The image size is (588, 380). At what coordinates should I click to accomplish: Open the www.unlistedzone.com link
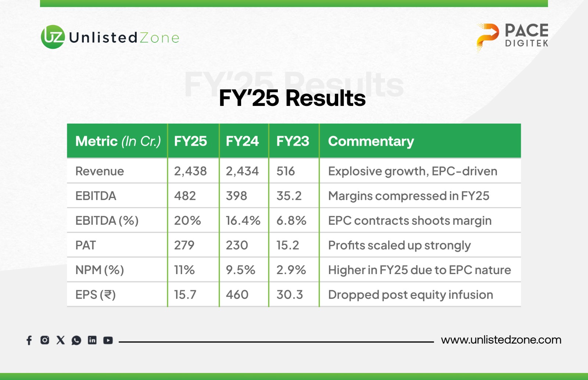tap(501, 340)
